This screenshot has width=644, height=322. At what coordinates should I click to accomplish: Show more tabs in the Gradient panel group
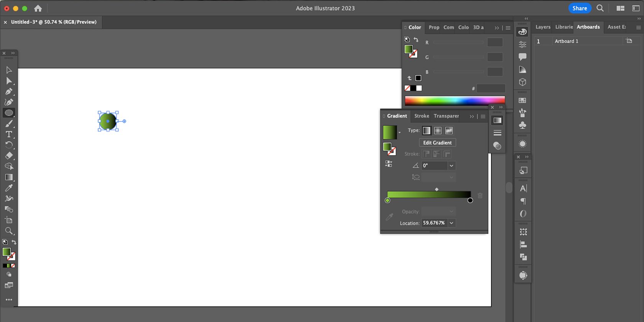(x=472, y=116)
